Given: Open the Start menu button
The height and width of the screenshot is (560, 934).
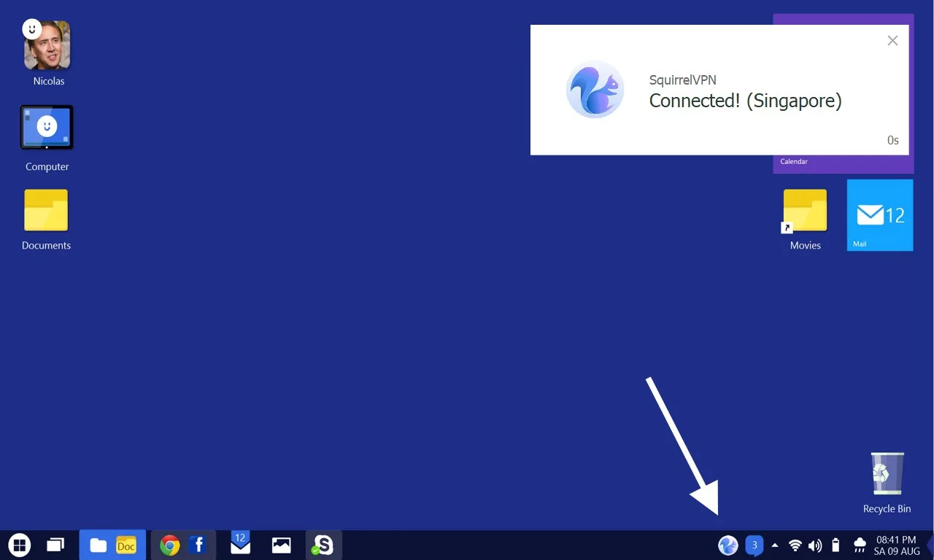Looking at the screenshot, I should click(20, 545).
